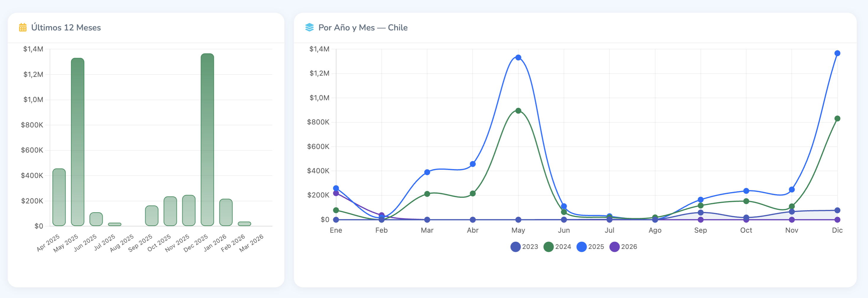Click the 2024 line's May data point
868x298 pixels.
[x=518, y=111]
